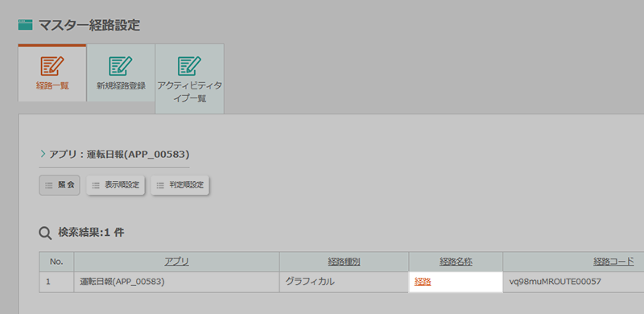The image size is (644, 314).
Task: Click the 表示順設定 button
Action: click(116, 185)
